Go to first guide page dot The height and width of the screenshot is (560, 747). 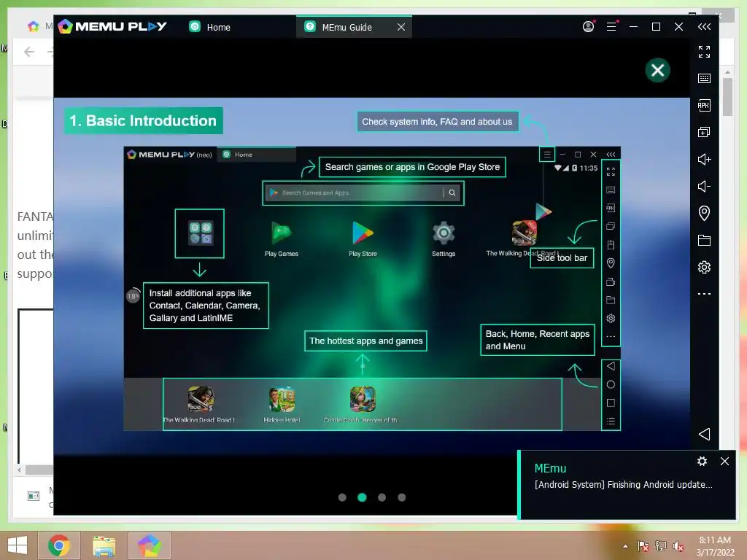pos(342,497)
